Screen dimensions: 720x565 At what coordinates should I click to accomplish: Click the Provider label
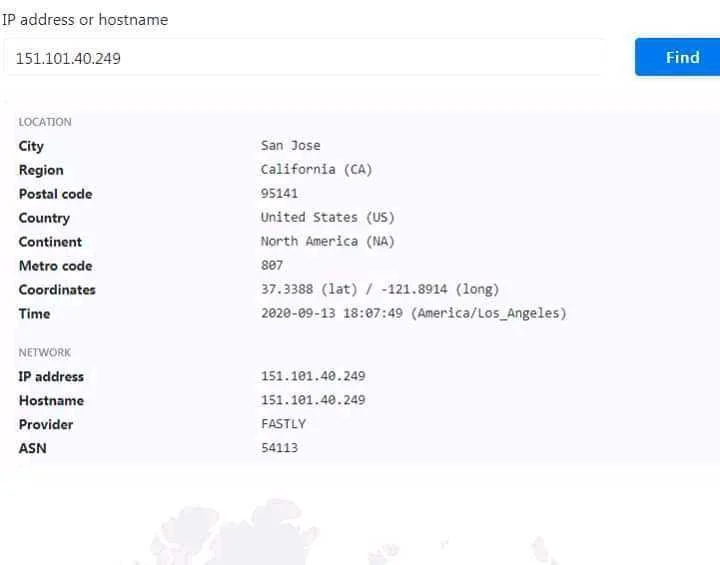pyautogui.click(x=46, y=424)
